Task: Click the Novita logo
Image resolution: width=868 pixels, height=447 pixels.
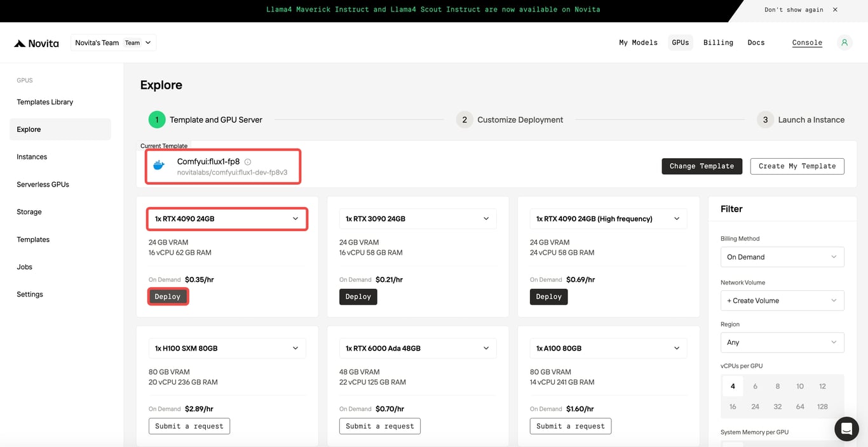Action: click(36, 43)
